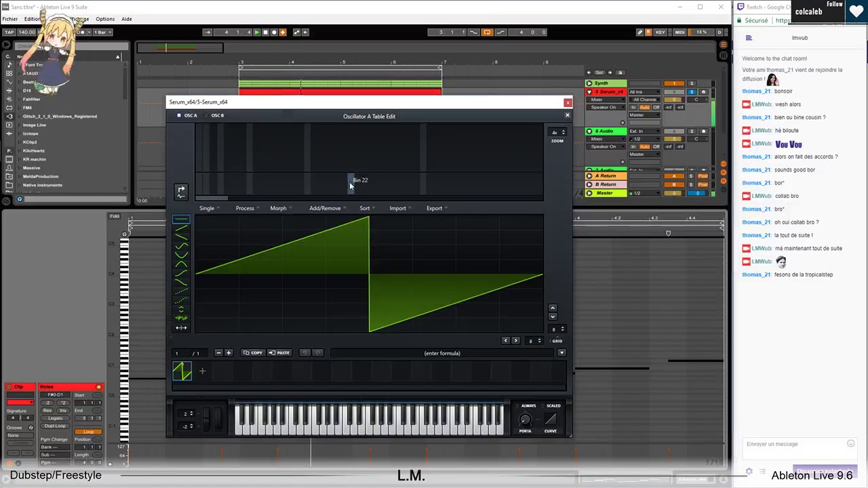Click the down arrow above grid size
The height and width of the screenshot is (488, 868).
coord(553,317)
